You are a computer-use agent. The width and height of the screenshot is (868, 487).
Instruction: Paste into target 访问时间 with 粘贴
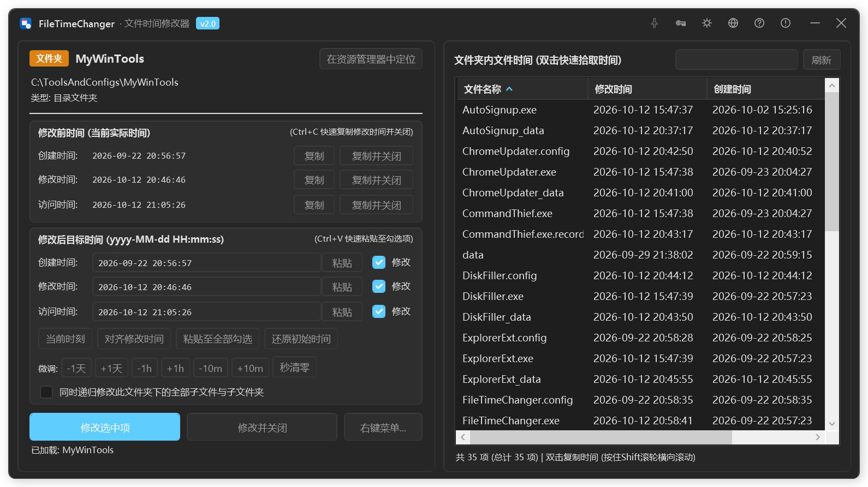342,312
